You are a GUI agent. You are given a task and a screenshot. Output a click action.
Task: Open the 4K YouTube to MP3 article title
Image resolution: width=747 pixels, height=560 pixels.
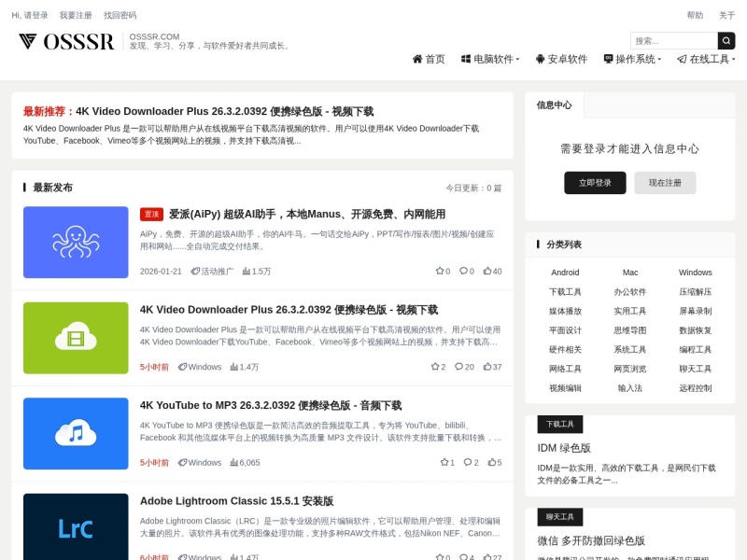[271, 406]
